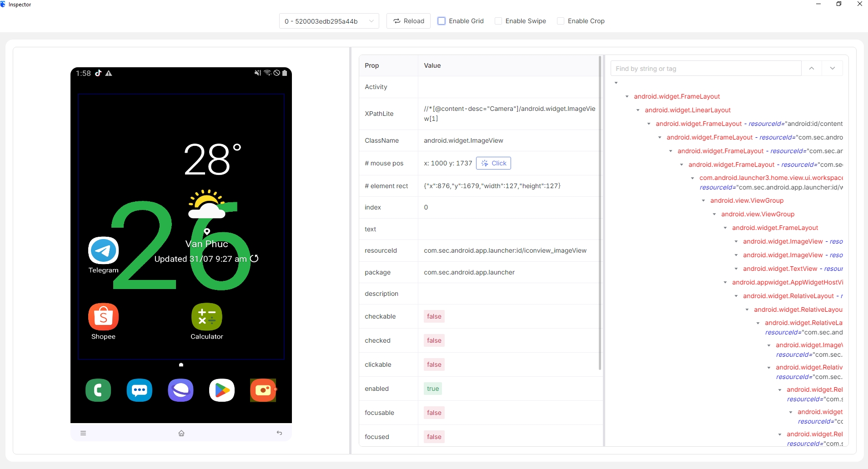Collapse the first android.view.ViewGroup node
Viewport: 868px width, 469px height.
click(x=703, y=200)
